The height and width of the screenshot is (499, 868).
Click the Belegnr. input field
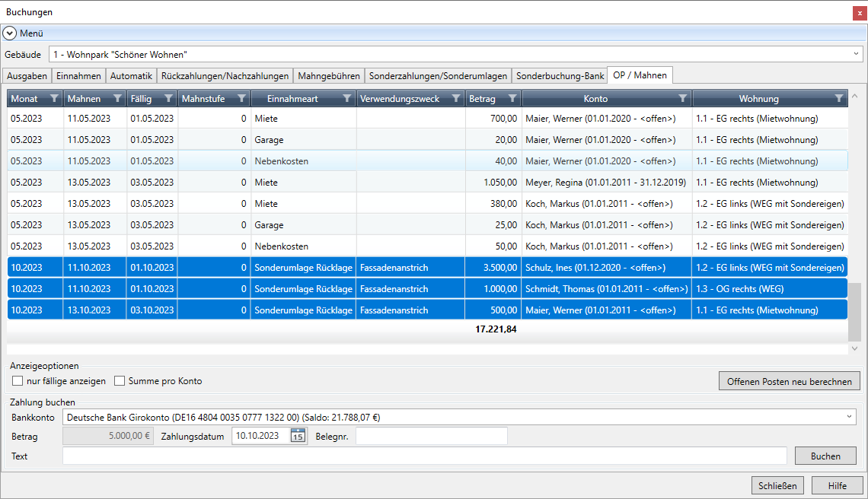coord(431,436)
